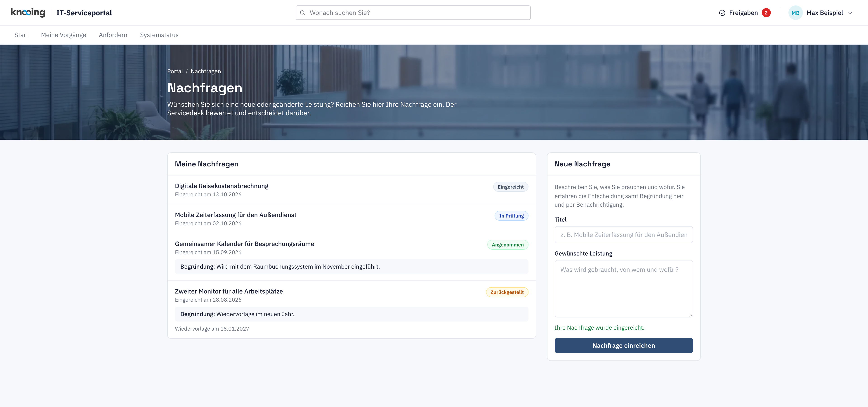Click the MB user avatar
This screenshot has height=407, width=868.
(x=796, y=13)
